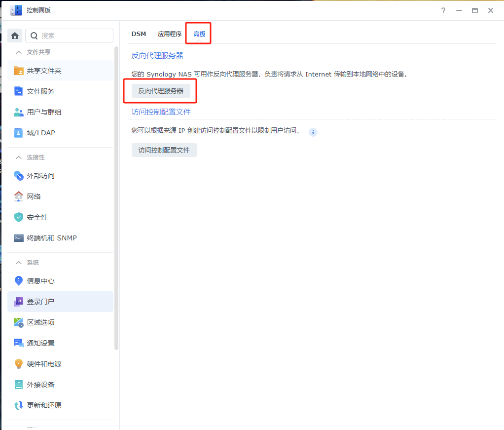Select the 文件服务 icon
Viewport: 504px width, 430px height.
pos(19,91)
